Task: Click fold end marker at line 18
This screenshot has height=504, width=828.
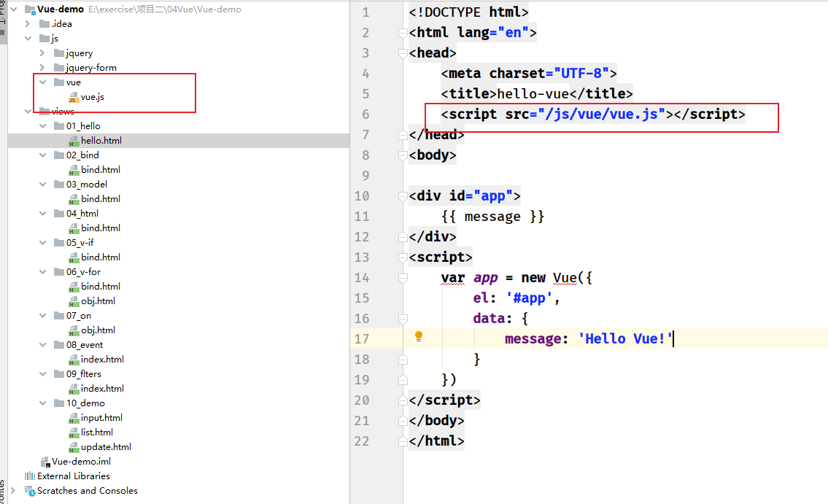Action: tap(403, 360)
